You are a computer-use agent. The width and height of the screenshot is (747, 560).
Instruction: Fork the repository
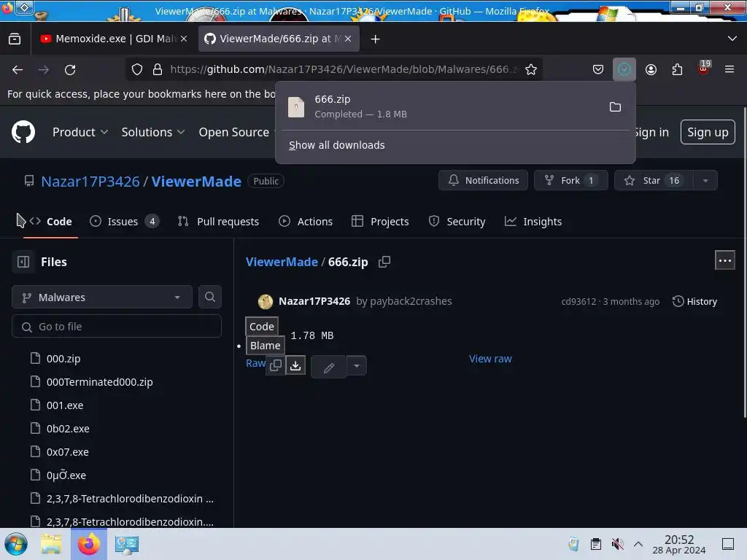click(x=570, y=181)
